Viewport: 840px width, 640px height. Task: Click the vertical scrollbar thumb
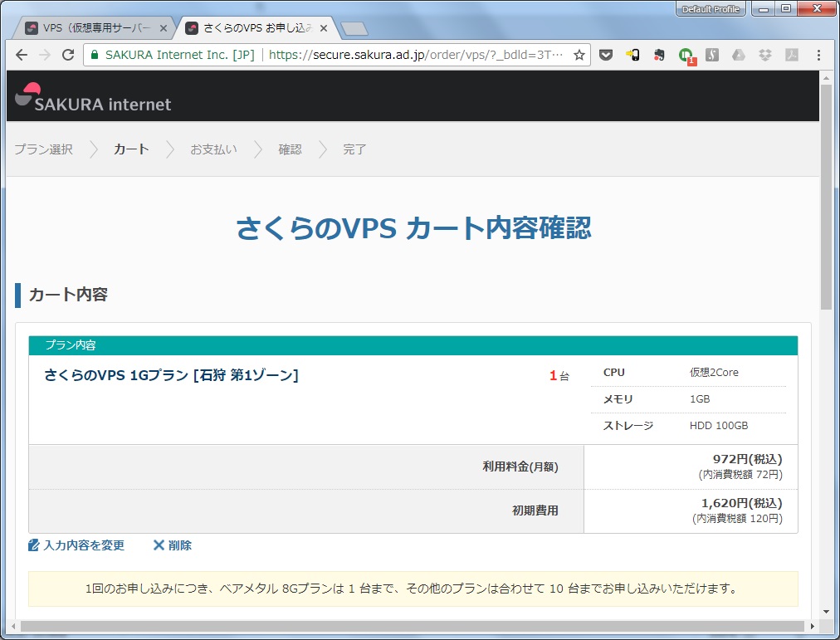pos(826,197)
